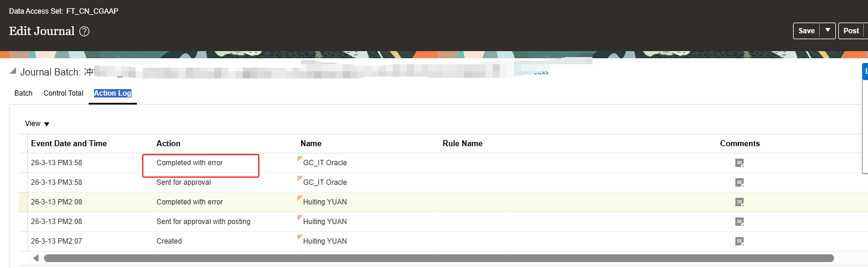Open comments for Huiting YUAN Completed with error row
The image size is (868, 268).
tap(739, 202)
